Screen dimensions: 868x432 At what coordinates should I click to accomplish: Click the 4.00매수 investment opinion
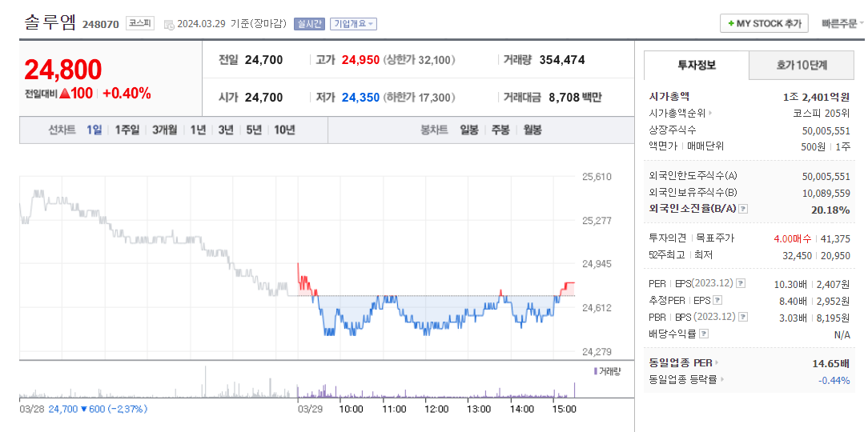[793, 239]
